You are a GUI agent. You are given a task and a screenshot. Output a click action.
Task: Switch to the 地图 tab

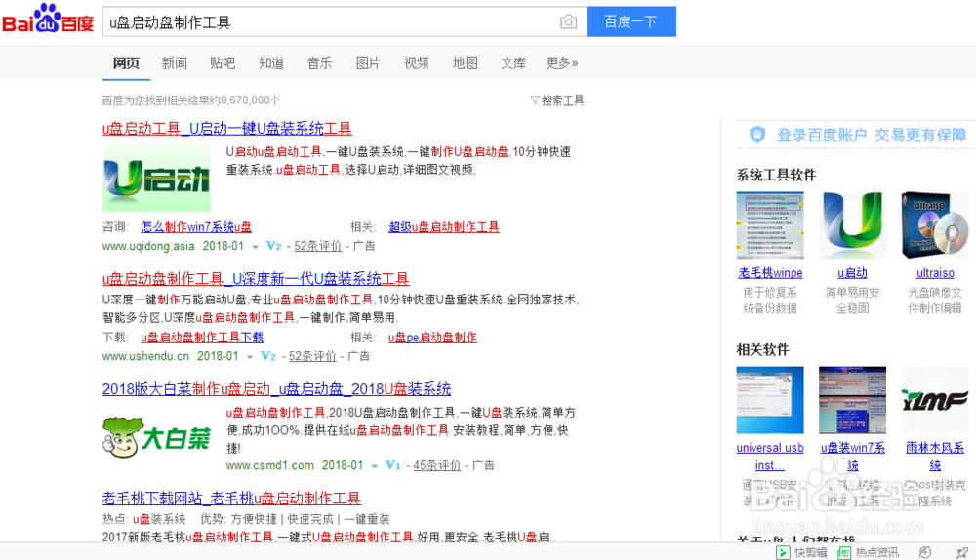click(x=465, y=63)
